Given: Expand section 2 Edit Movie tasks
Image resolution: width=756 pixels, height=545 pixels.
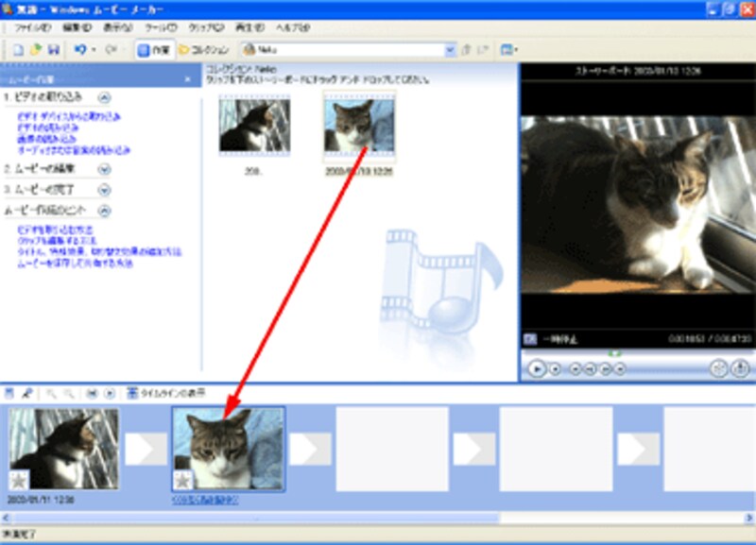Looking at the screenshot, I should (104, 169).
